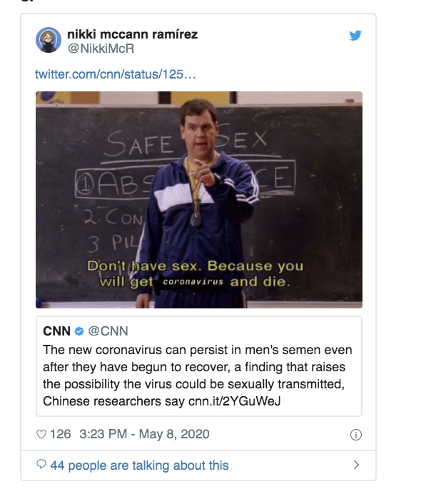Click the meme's yellow subtitle caption

(x=195, y=274)
